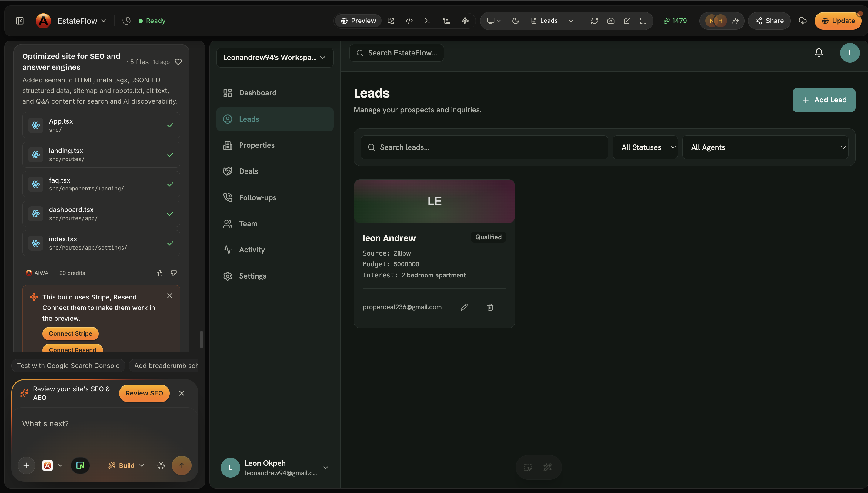
Task: Add an attachment with the plus icon
Action: click(x=26, y=465)
